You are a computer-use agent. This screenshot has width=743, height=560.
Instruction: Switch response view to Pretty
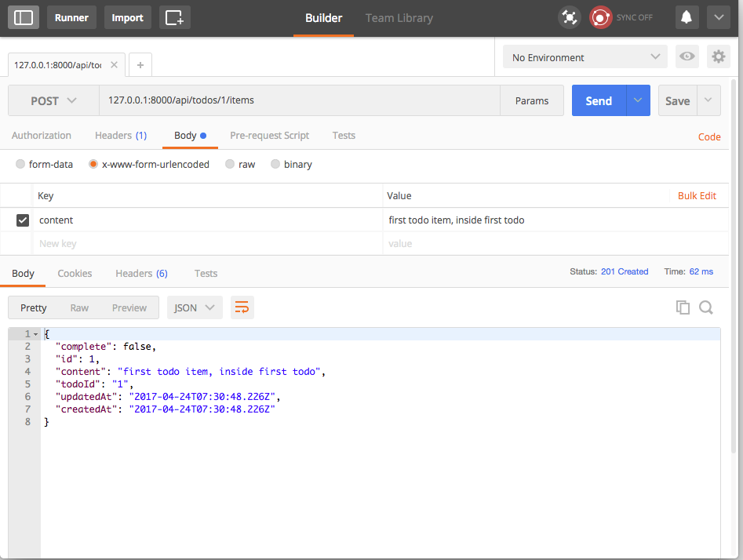33,307
